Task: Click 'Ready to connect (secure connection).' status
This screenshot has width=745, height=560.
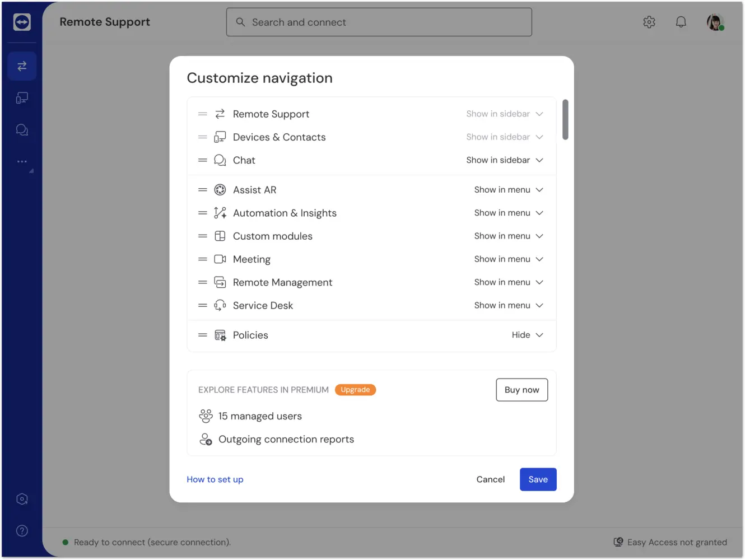Action: 152,542
